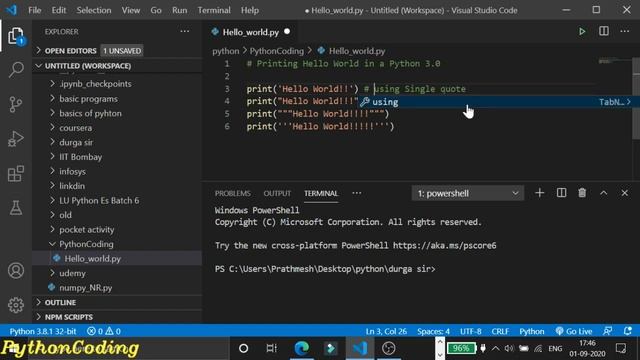Click errors and warnings status indicator
The height and width of the screenshot is (360, 640).
point(104,331)
